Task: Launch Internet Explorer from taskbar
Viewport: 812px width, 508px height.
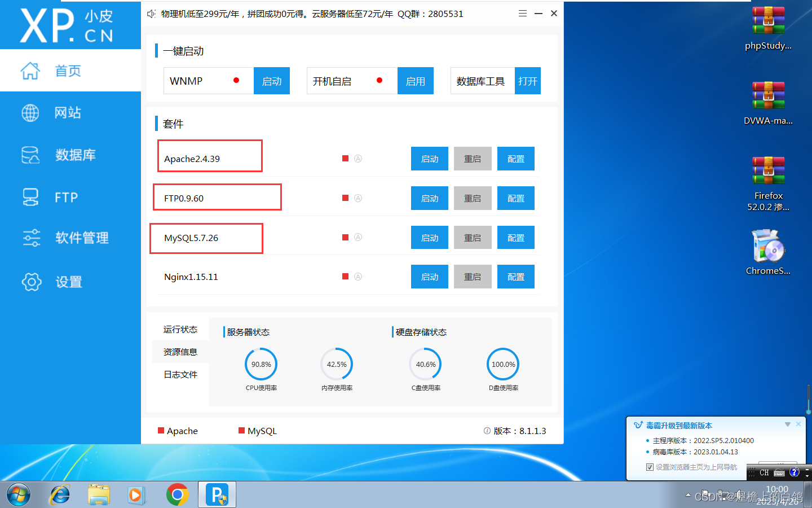Action: tap(59, 495)
